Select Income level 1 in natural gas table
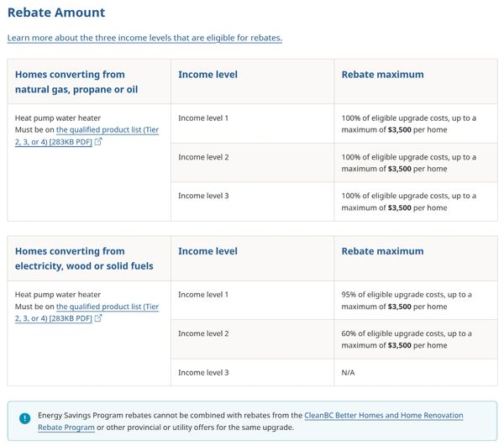This screenshot has width=504, height=446. pos(203,118)
